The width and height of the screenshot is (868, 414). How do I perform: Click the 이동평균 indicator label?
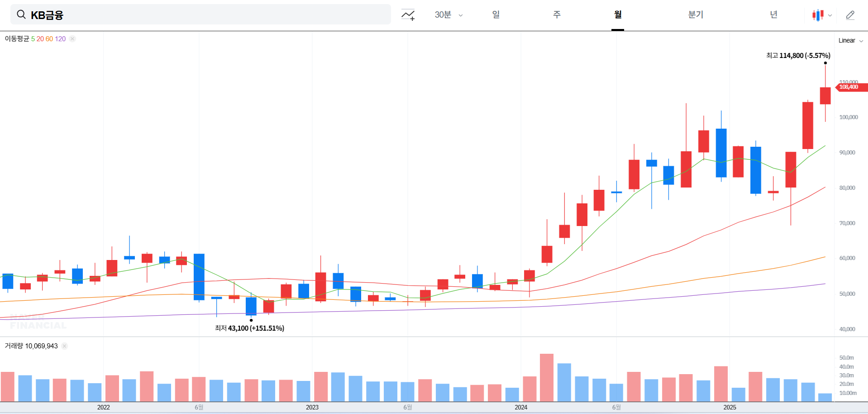17,39
